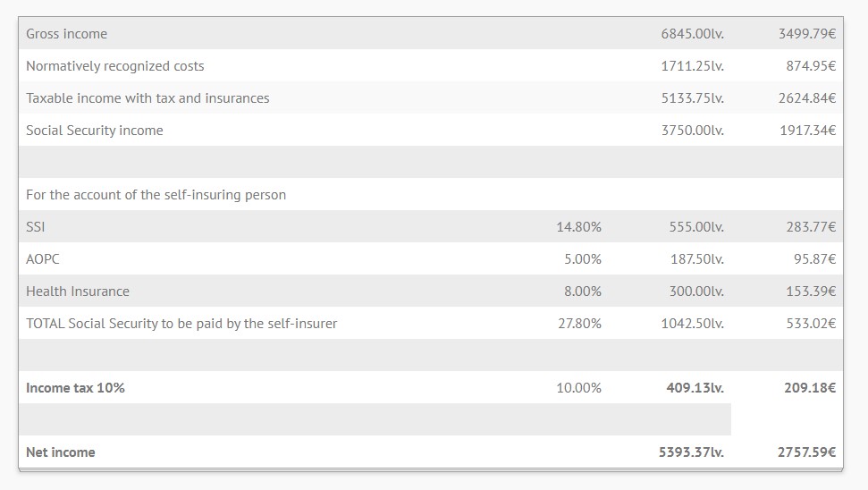Click the 187.50lv. AOPC amount

[x=696, y=259]
